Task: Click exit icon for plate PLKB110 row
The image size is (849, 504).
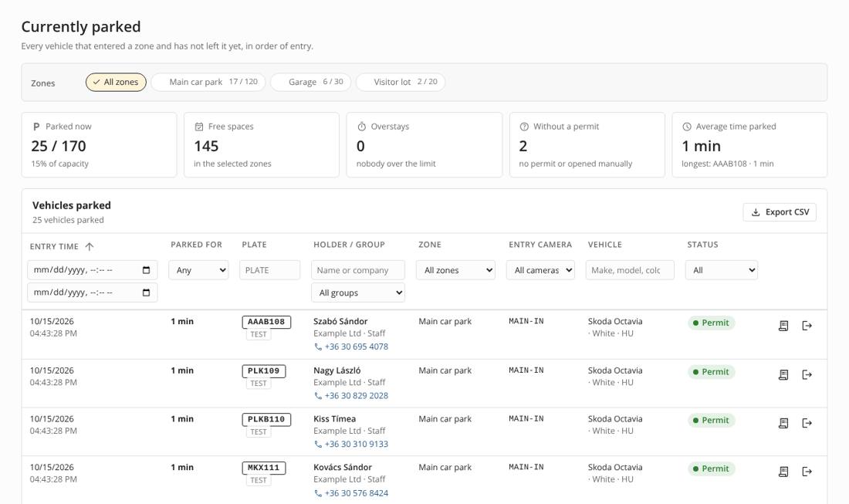Action: tap(807, 423)
